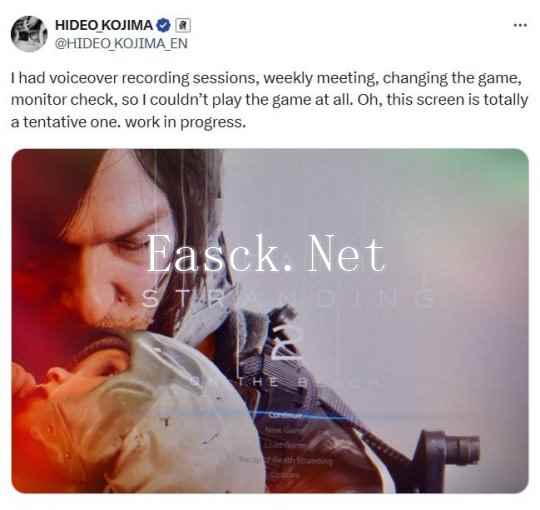Image resolution: width=540 pixels, height=510 pixels.
Task: Click the Easck.Net watermark text
Action: 266,253
